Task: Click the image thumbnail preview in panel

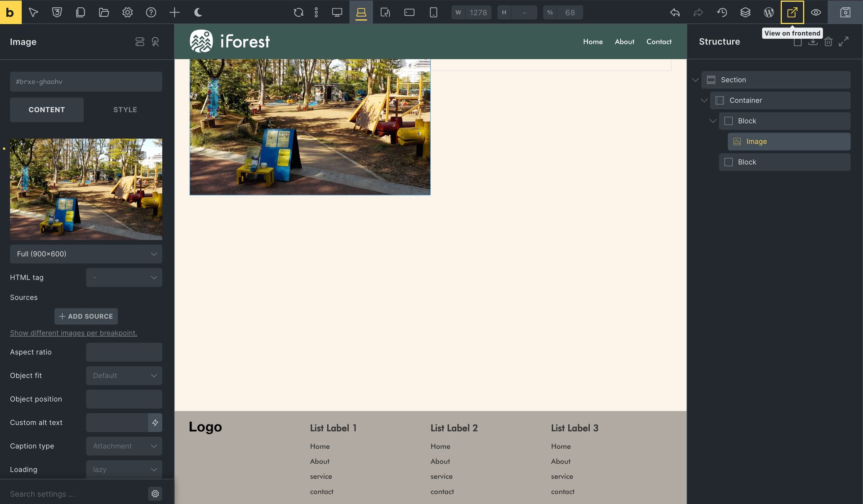Action: coord(86,189)
